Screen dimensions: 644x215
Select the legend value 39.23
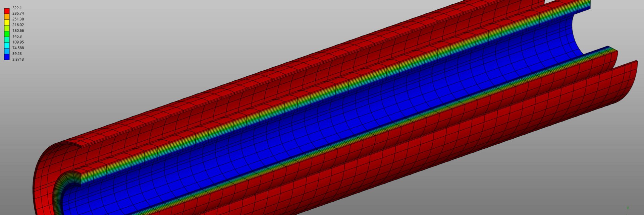click(x=17, y=54)
